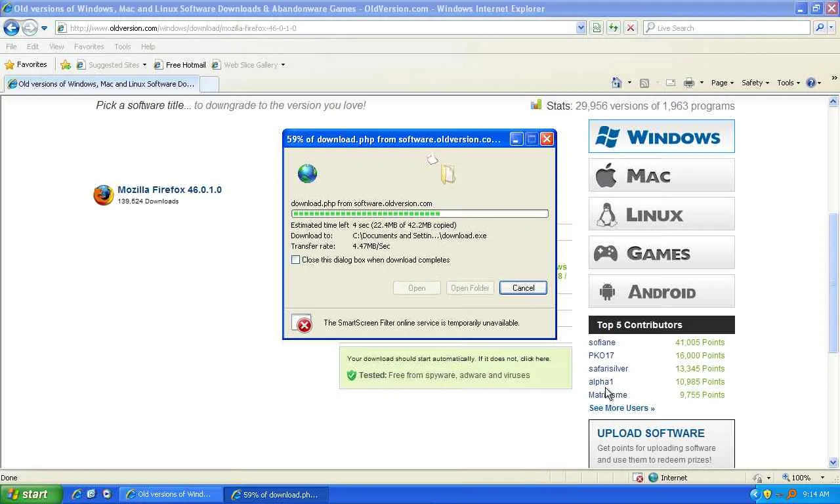The height and width of the screenshot is (504, 840).
Task: Click the address bar URL field
Action: coord(315,28)
